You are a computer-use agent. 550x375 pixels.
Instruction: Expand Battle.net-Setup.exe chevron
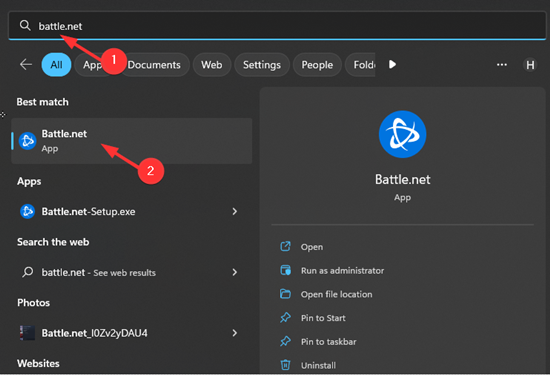coord(234,211)
